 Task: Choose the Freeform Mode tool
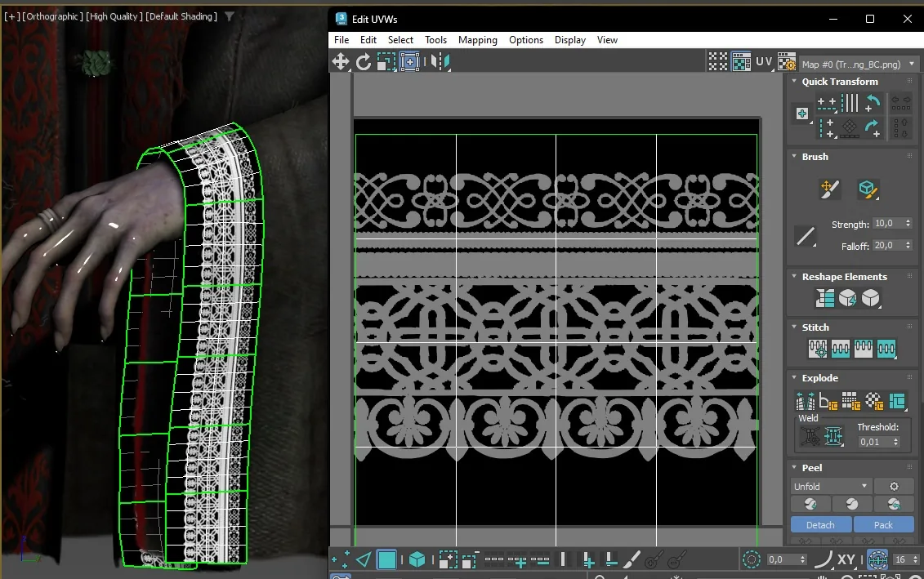409,61
